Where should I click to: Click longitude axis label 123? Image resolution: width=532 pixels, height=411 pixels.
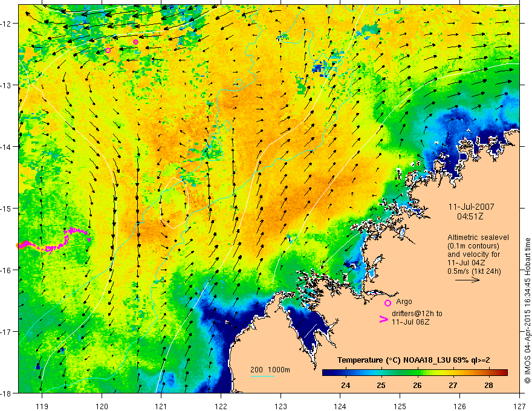[281, 406]
